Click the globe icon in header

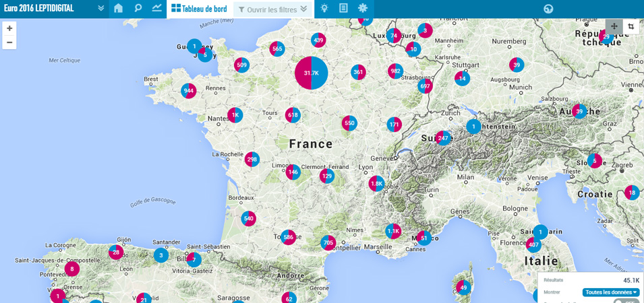pos(548,9)
